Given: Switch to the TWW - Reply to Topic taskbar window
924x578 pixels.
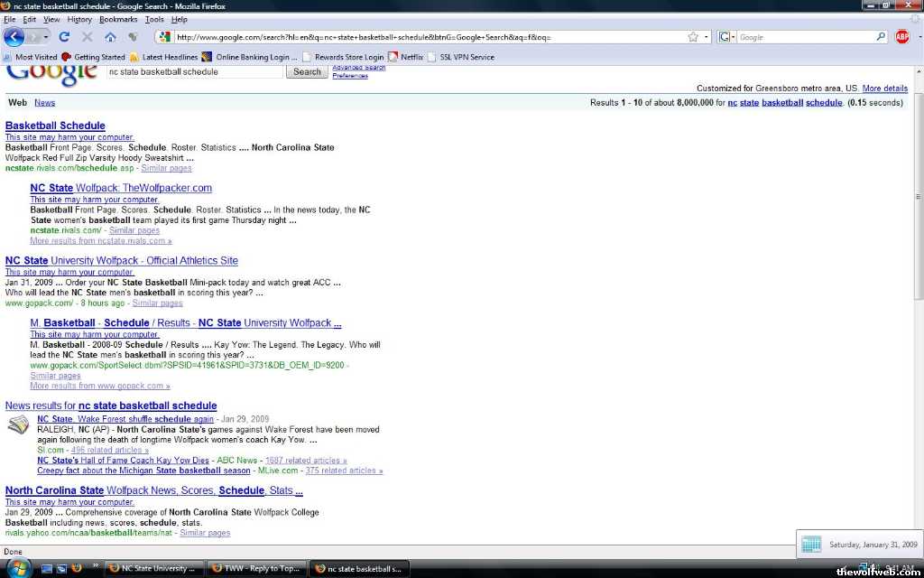Looking at the screenshot, I should click(x=254, y=569).
